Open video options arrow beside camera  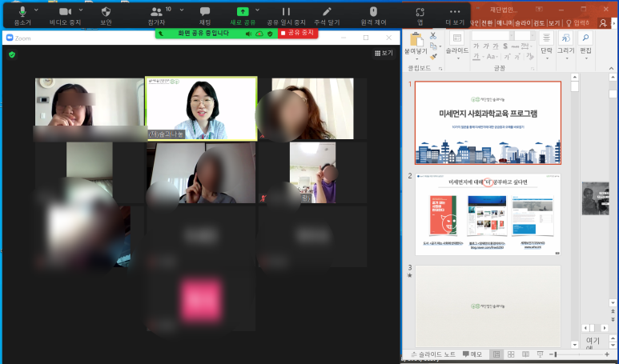(x=81, y=10)
